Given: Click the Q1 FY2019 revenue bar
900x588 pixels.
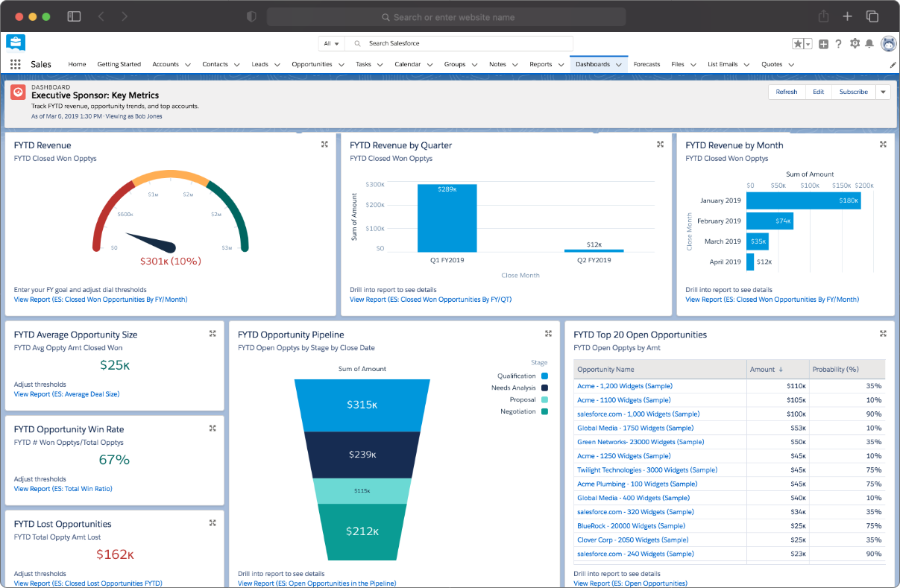Looking at the screenshot, I should click(447, 218).
